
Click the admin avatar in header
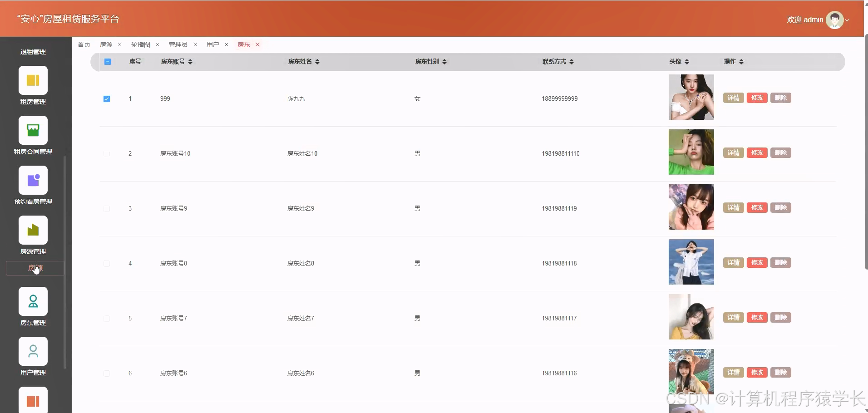[834, 20]
